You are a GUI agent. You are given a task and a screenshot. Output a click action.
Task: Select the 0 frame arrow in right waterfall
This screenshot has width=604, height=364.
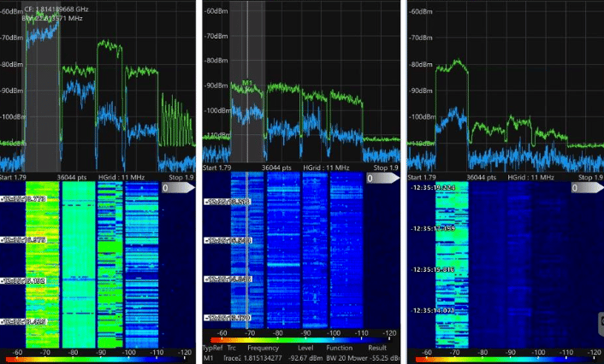pos(588,188)
